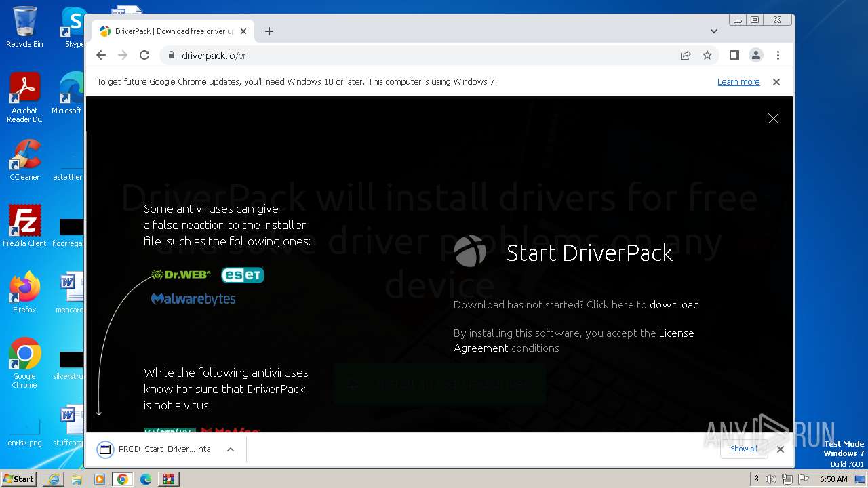Image resolution: width=868 pixels, height=488 pixels.
Task: Show hidden system tray icons
Action: (x=757, y=479)
